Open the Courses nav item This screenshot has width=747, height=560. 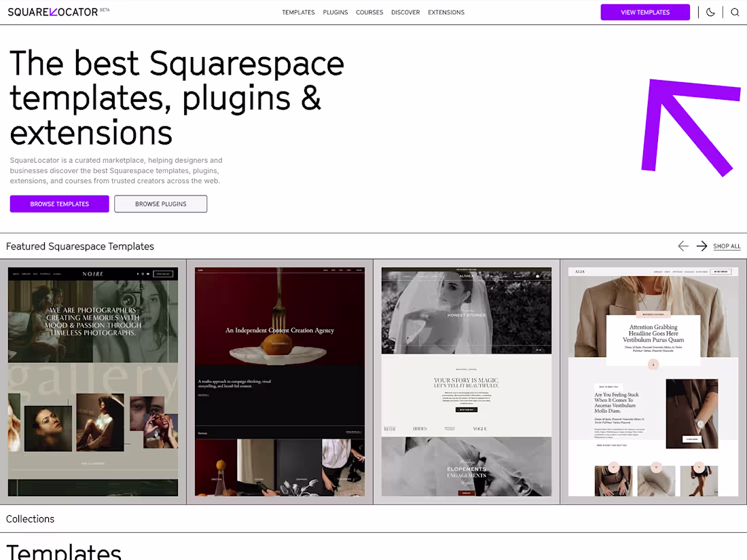pyautogui.click(x=369, y=12)
